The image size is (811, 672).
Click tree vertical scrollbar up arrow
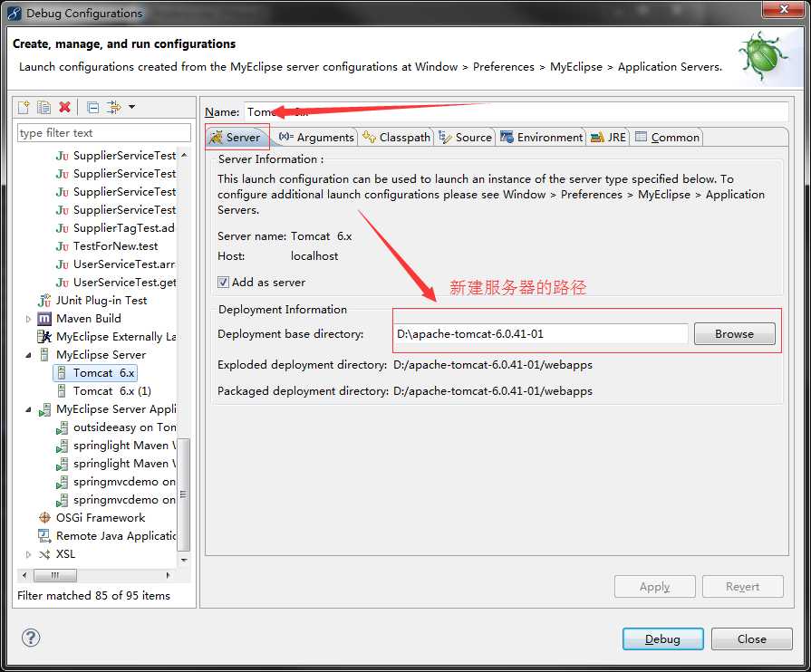(x=184, y=155)
